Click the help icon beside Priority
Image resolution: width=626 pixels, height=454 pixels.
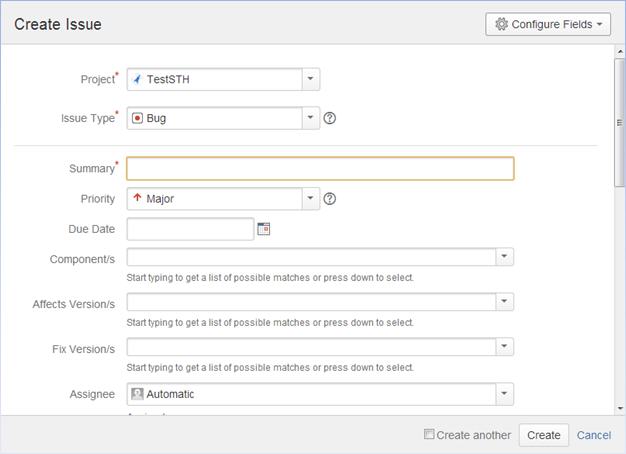coord(330,199)
